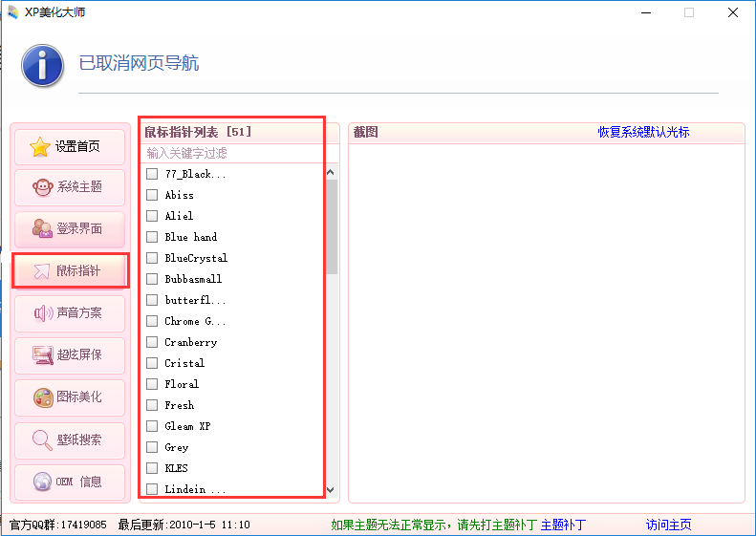The image size is (756, 536).
Task: Open 系统主题 via the monkey icon
Action: 42,187
